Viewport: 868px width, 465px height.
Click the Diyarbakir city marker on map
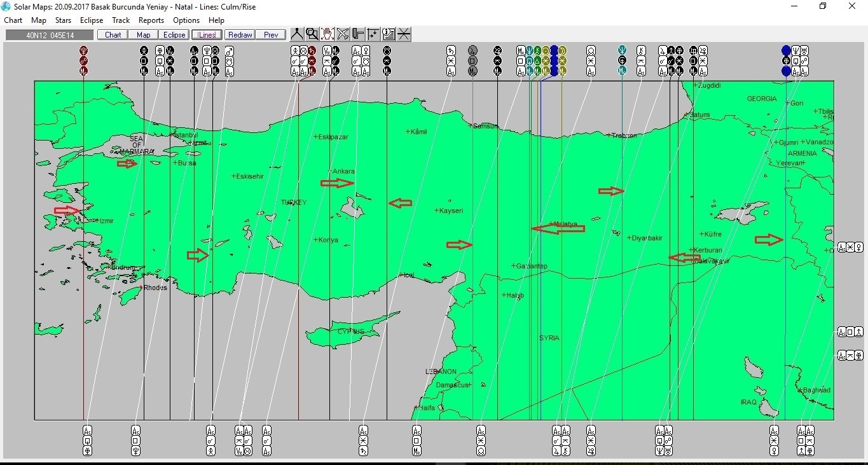tap(629, 238)
